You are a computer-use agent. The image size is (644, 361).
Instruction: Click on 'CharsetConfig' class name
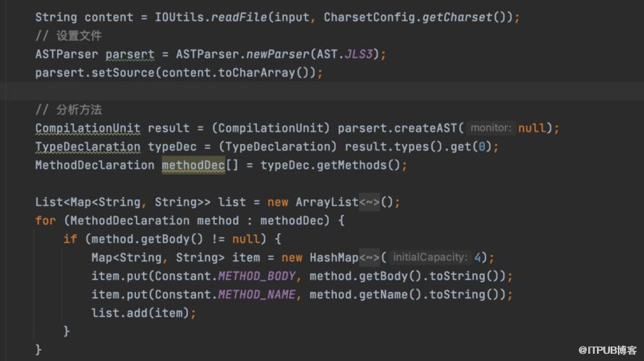click(x=369, y=17)
